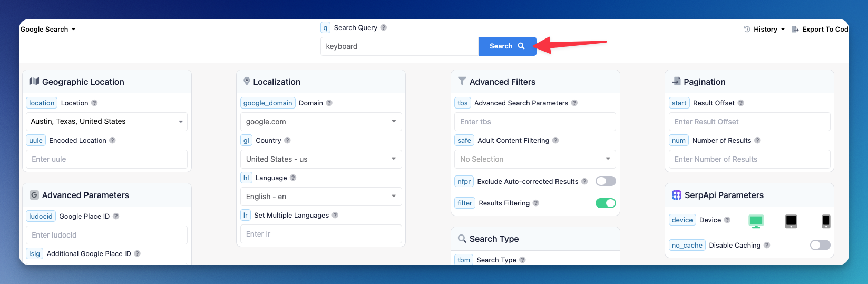Click the lsig parameter tag
The height and width of the screenshot is (284, 868).
click(x=35, y=253)
